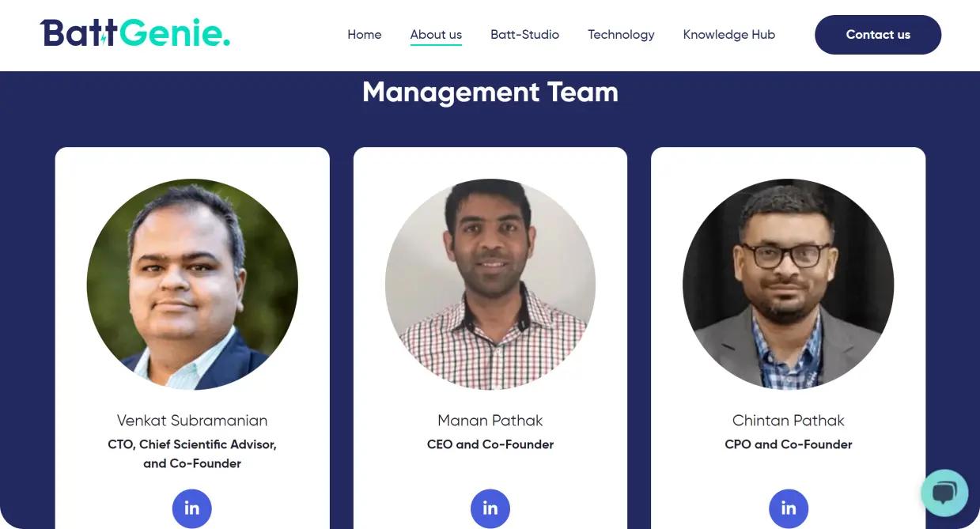980x529 pixels.
Task: Open the Technology menu item
Action: (x=621, y=35)
